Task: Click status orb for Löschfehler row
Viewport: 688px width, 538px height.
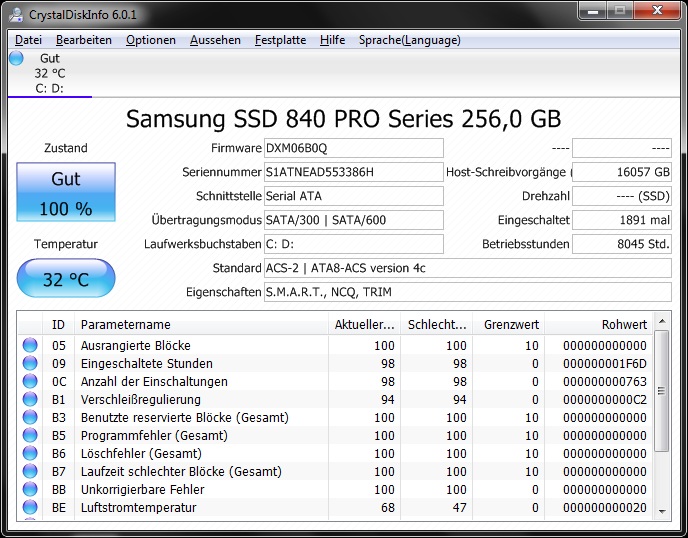Action: 30,453
